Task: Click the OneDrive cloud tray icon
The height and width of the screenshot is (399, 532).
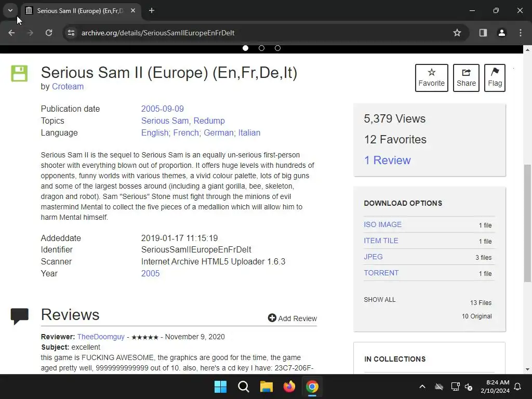Action: click(439, 387)
